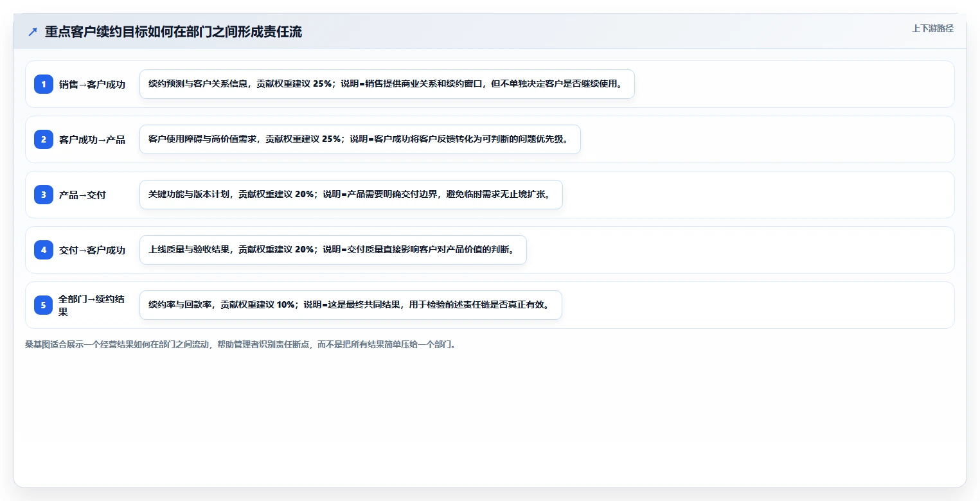Click the number 1 step badge

44,84
